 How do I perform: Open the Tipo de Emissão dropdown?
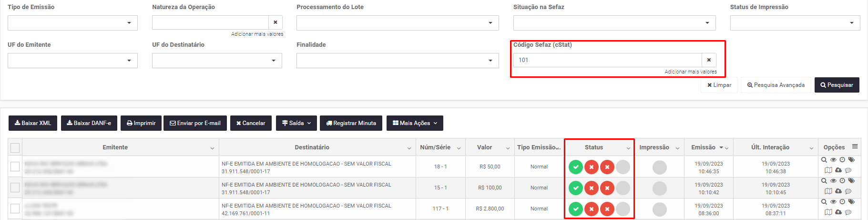point(72,23)
